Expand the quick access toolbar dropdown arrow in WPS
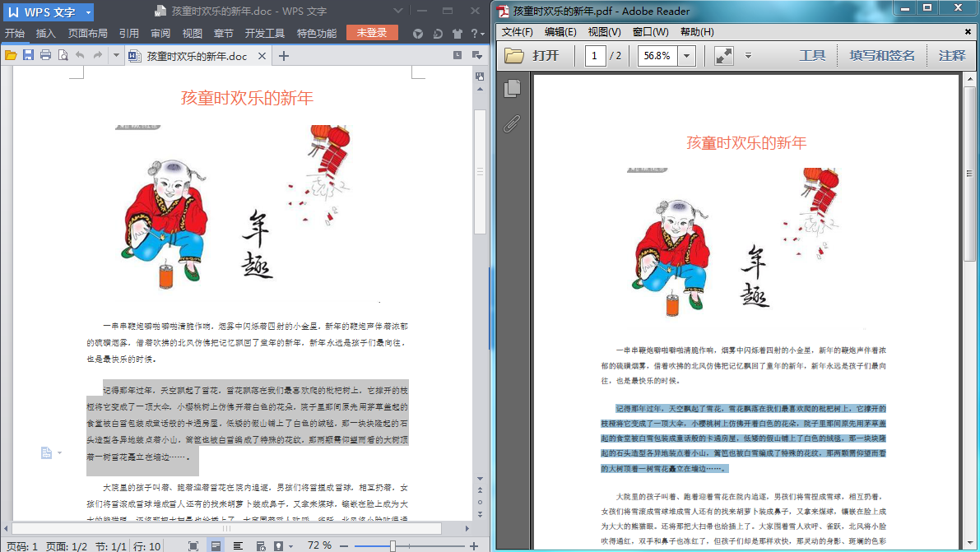The width and height of the screenshot is (980, 552). [x=116, y=55]
